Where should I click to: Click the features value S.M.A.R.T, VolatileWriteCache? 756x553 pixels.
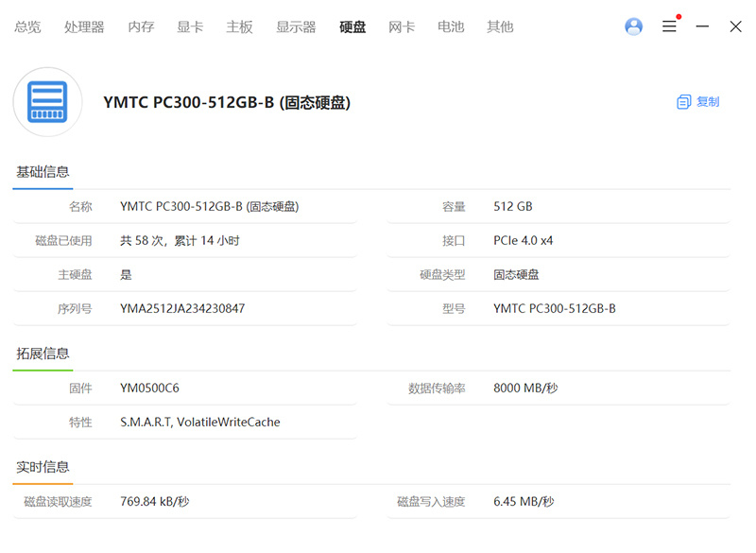(200, 423)
